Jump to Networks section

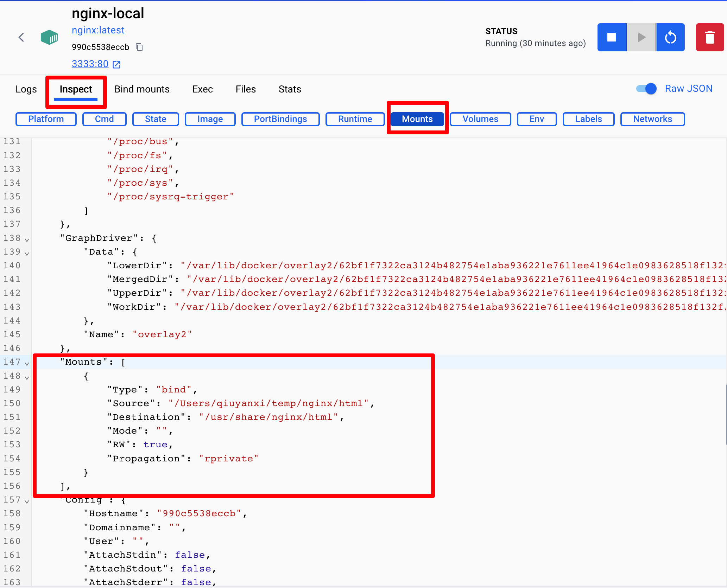[x=653, y=119]
